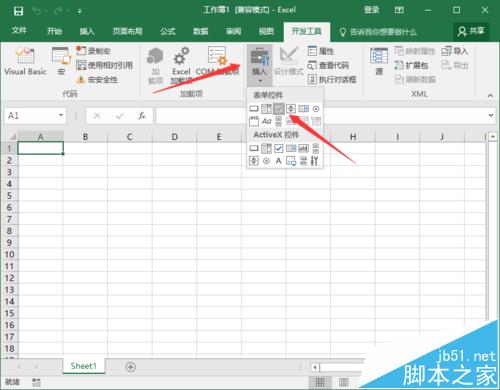Open COM 加载项 (COM Add-ins)
500x390 pixels.
(x=217, y=62)
